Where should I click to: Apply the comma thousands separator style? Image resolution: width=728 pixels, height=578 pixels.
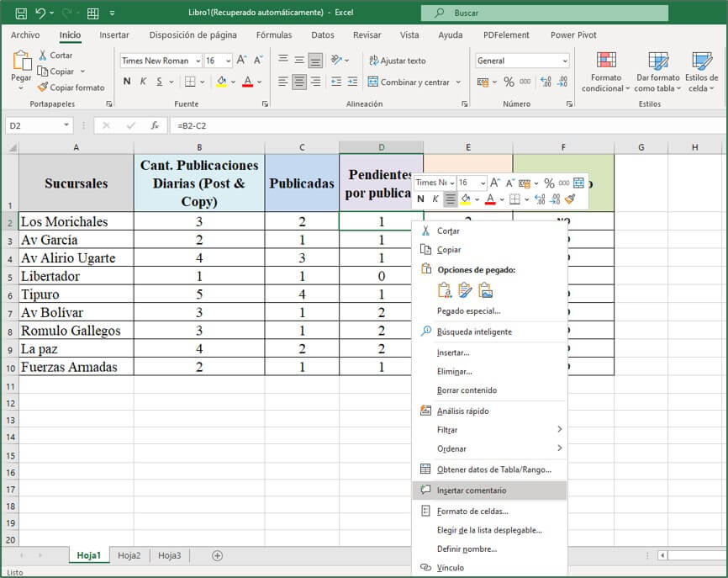click(525, 82)
